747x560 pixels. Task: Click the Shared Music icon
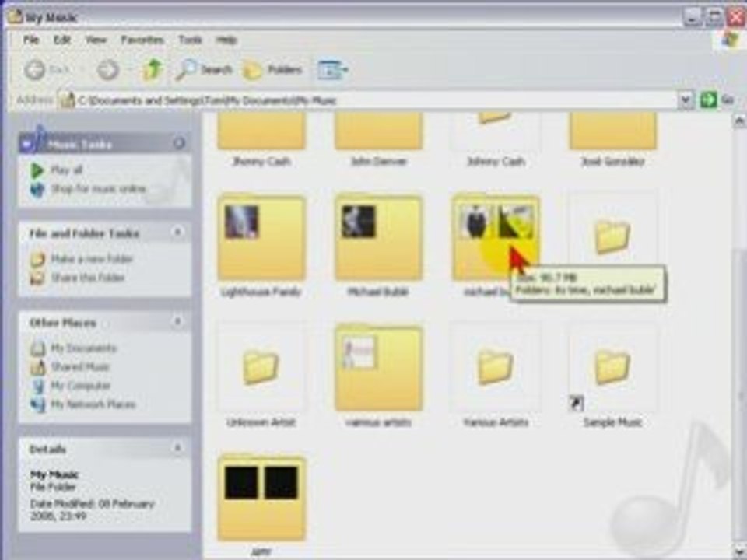(37, 367)
